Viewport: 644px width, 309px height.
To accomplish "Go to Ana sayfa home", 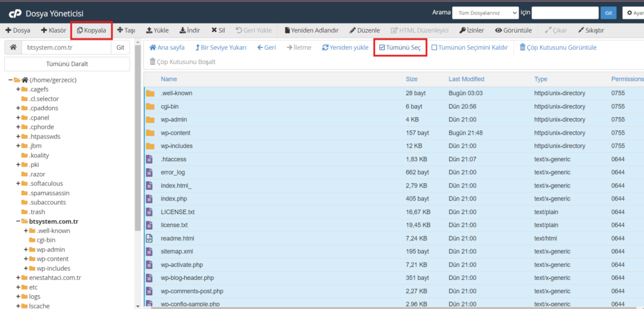I will (167, 47).
